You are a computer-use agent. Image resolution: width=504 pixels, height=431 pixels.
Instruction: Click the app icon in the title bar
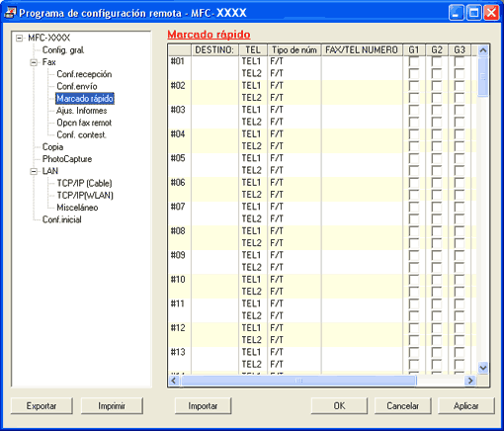[x=10, y=13]
